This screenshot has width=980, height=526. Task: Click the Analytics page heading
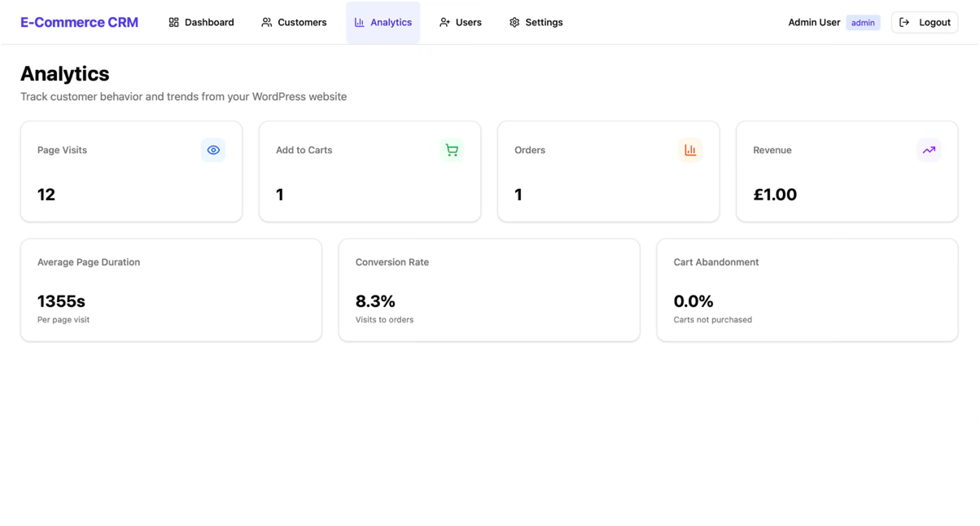pyautogui.click(x=65, y=73)
